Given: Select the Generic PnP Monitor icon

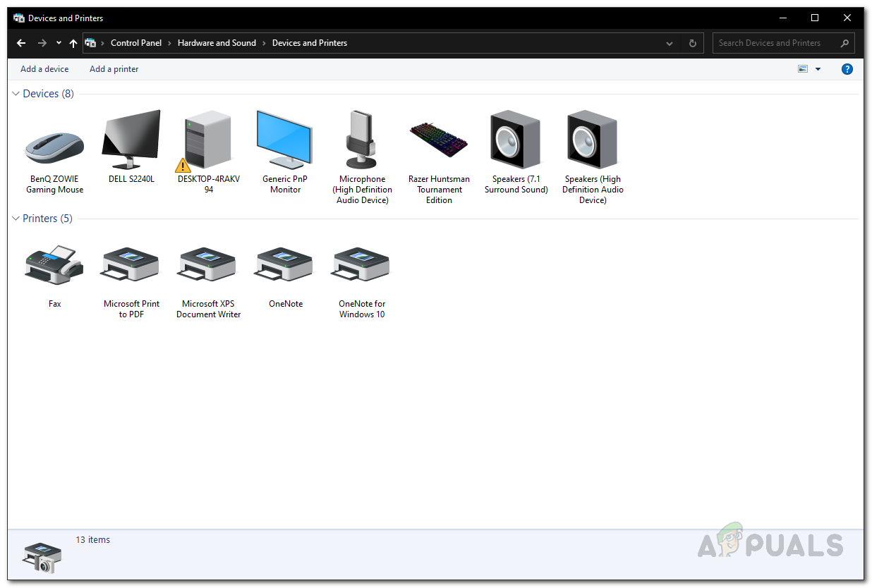Looking at the screenshot, I should pyautogui.click(x=284, y=140).
